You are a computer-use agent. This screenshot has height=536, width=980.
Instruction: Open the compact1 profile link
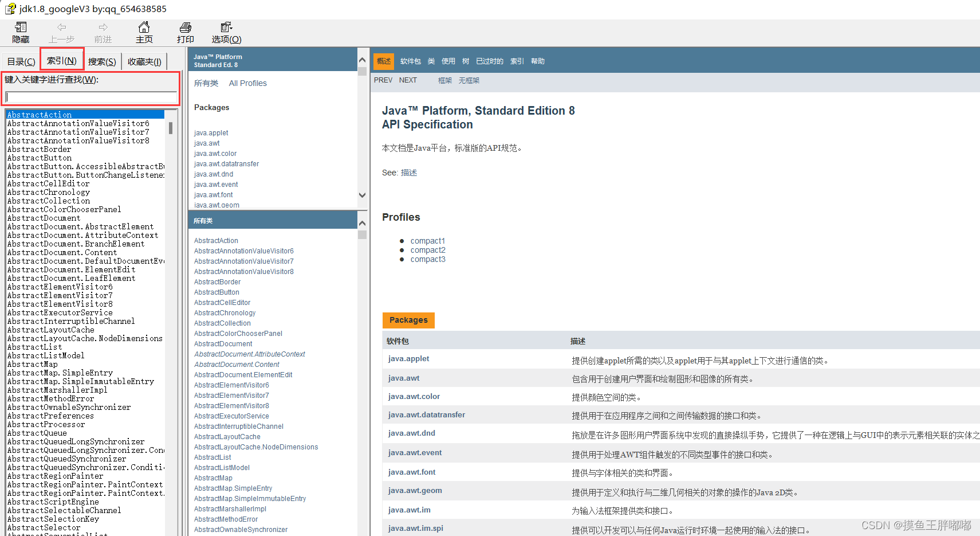(428, 241)
